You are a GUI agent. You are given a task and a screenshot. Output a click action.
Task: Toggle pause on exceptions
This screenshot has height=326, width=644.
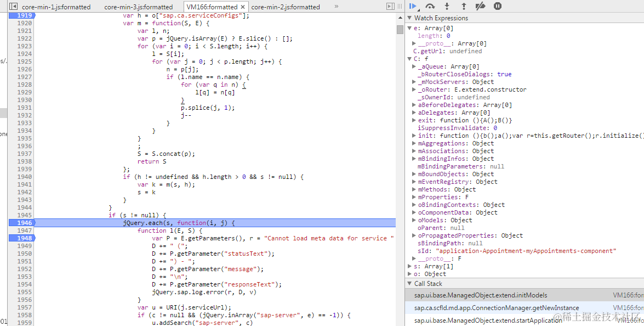(x=497, y=6)
